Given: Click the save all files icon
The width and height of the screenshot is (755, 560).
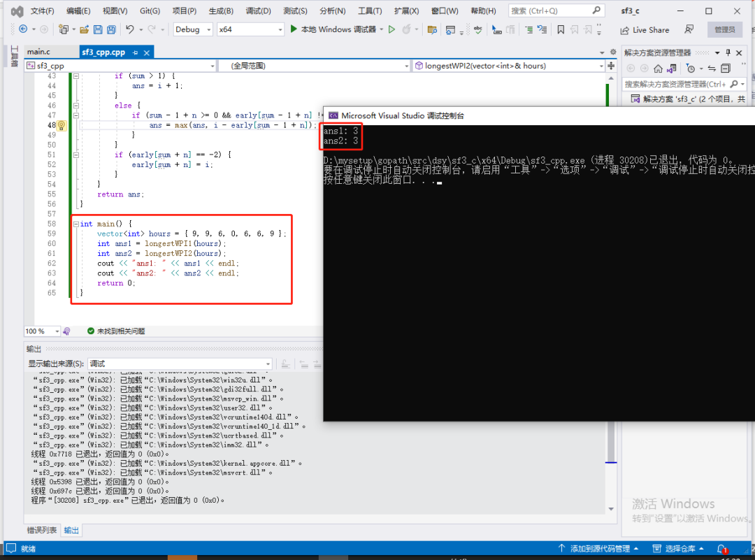Looking at the screenshot, I should 111,29.
